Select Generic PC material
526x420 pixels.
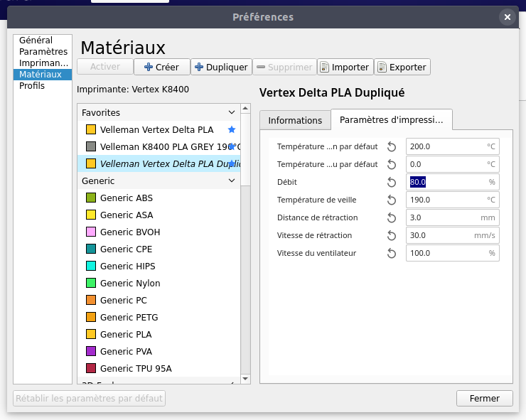[159, 300]
